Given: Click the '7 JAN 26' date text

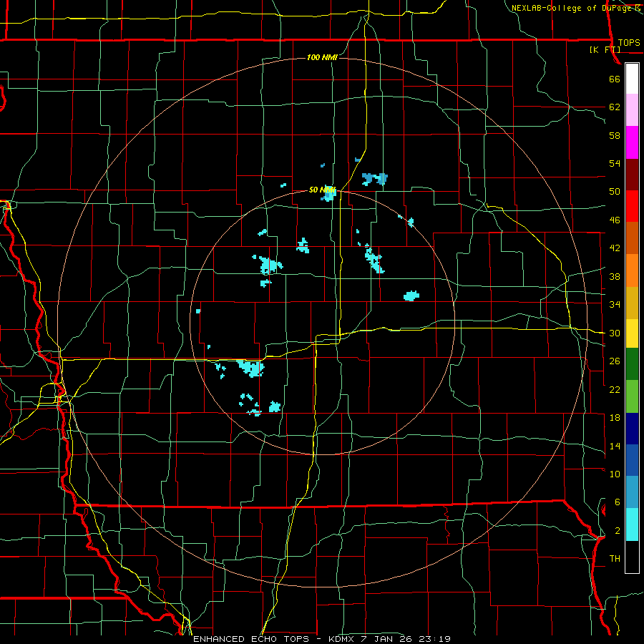Looking at the screenshot, I should (388, 639).
